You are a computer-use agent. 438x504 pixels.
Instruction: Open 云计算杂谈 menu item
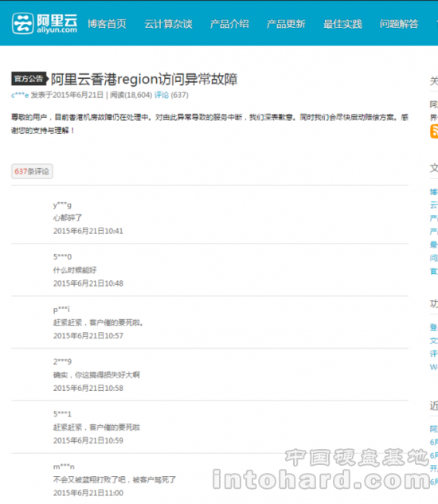168,24
